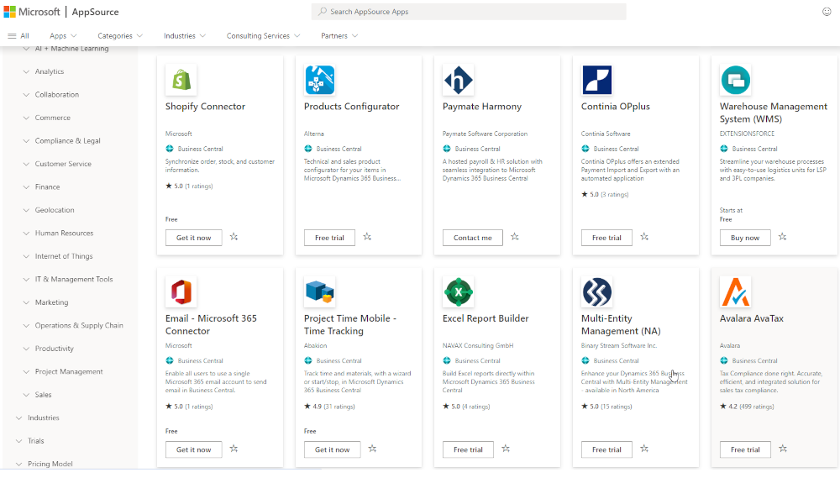Open the Partners dropdown menu
This screenshot has height=504, width=840.
(x=339, y=36)
